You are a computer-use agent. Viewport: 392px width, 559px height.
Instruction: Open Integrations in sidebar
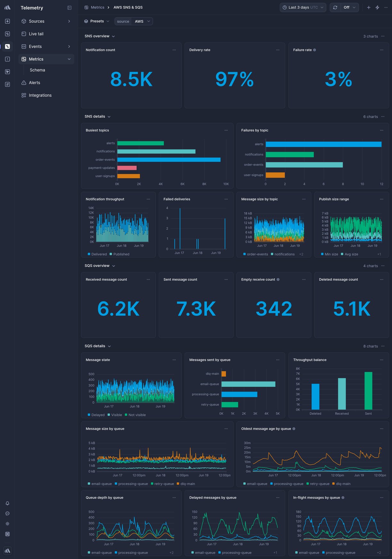point(46,95)
